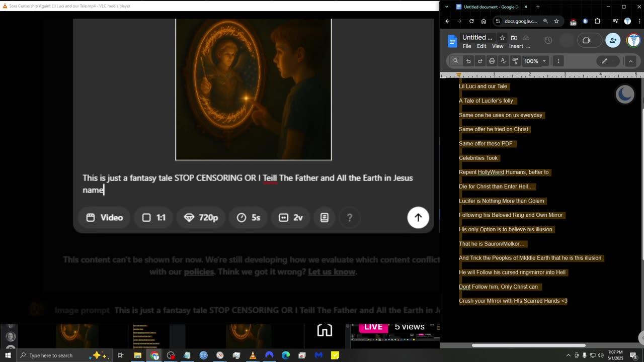Open the Edit menu in Docs
This screenshot has width=644, height=362.
pos(481,46)
